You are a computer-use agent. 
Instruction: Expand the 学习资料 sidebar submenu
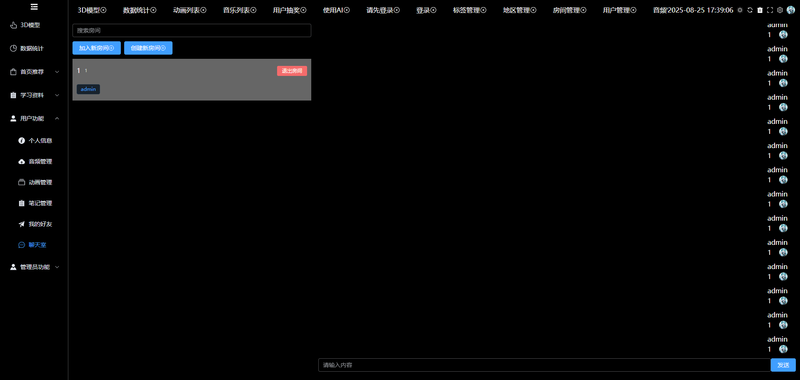[x=34, y=95]
